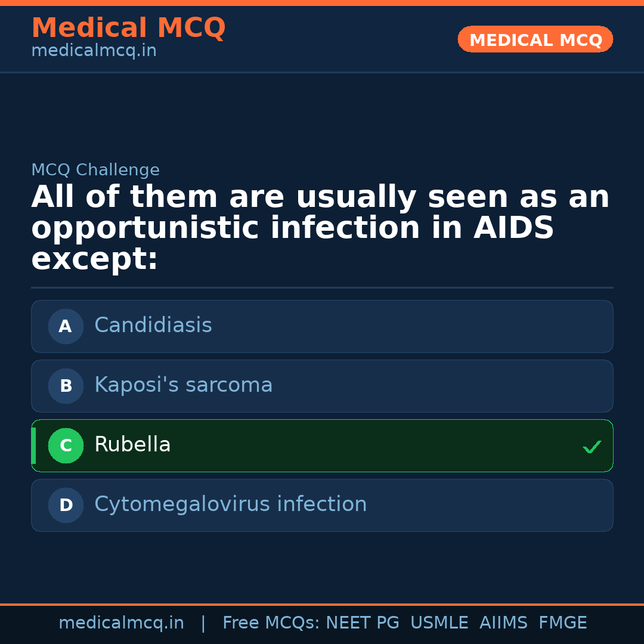Image resolution: width=644 pixels, height=644 pixels.
Task: Click the green C option badge
Action: point(66,445)
